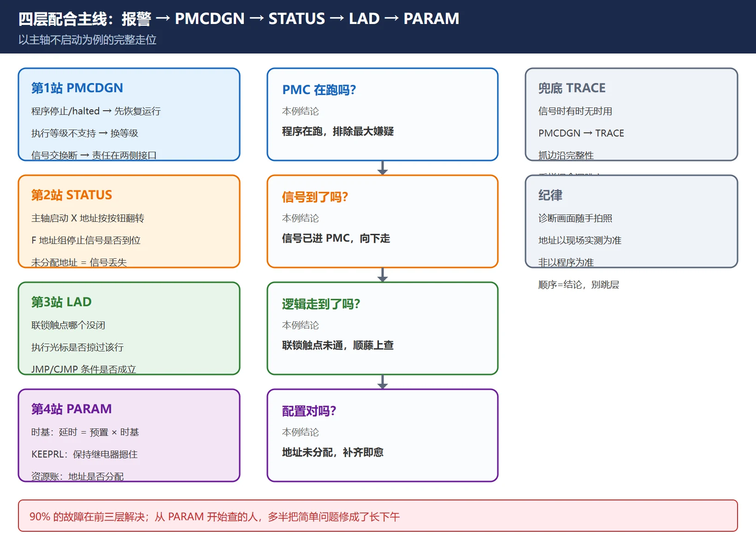Image resolution: width=756 pixels, height=535 pixels.
Task: Select line 执行光标是否掠过该行
Action: [77, 347]
